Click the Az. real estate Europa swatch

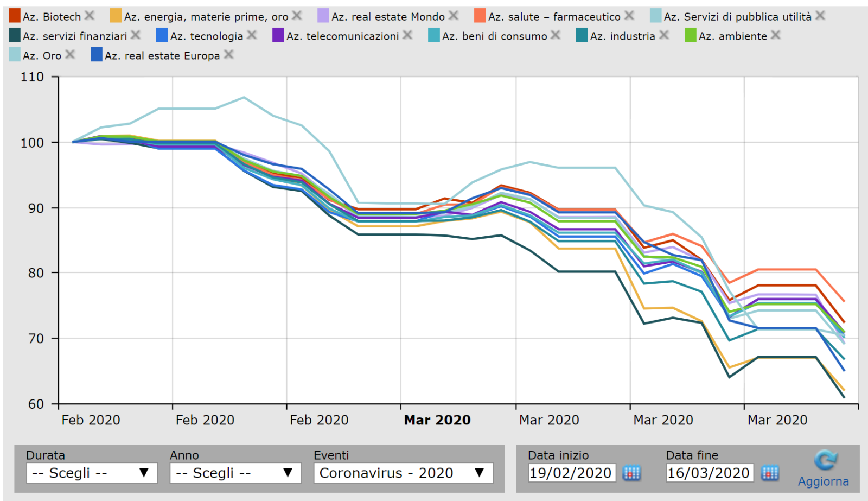[x=97, y=55]
